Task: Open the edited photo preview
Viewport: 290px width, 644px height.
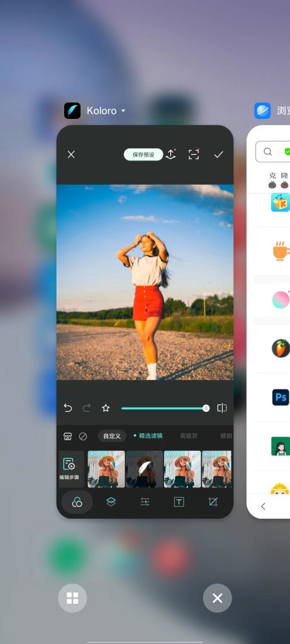Action: click(x=145, y=282)
